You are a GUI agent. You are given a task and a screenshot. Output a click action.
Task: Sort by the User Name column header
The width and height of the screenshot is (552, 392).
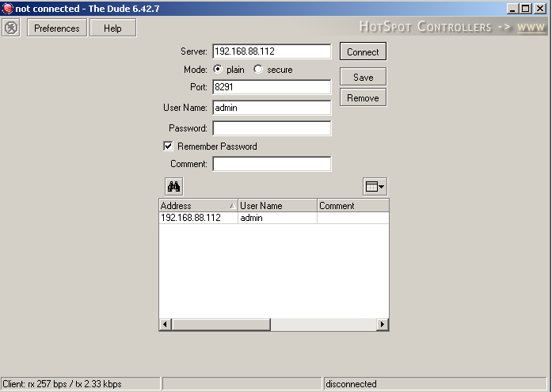tap(277, 206)
